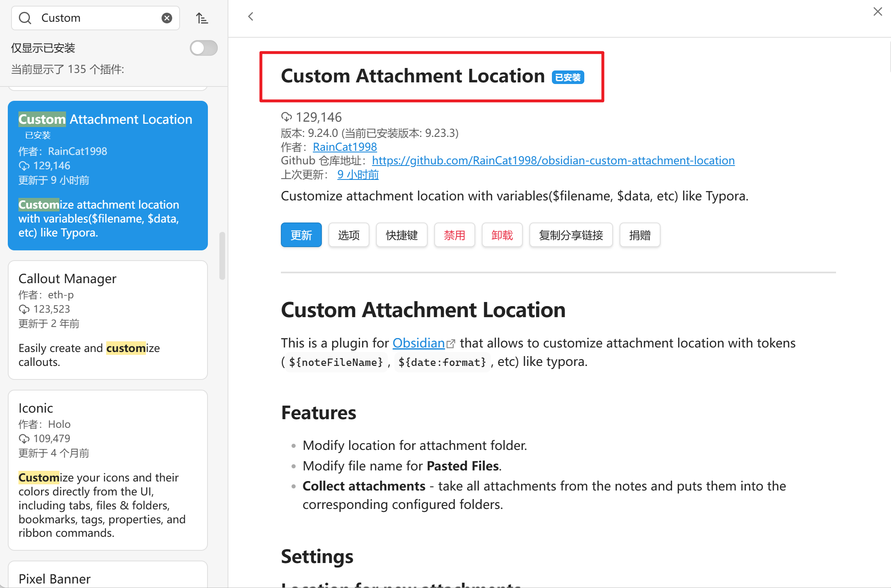Clear the Custom search text

pyautogui.click(x=166, y=18)
